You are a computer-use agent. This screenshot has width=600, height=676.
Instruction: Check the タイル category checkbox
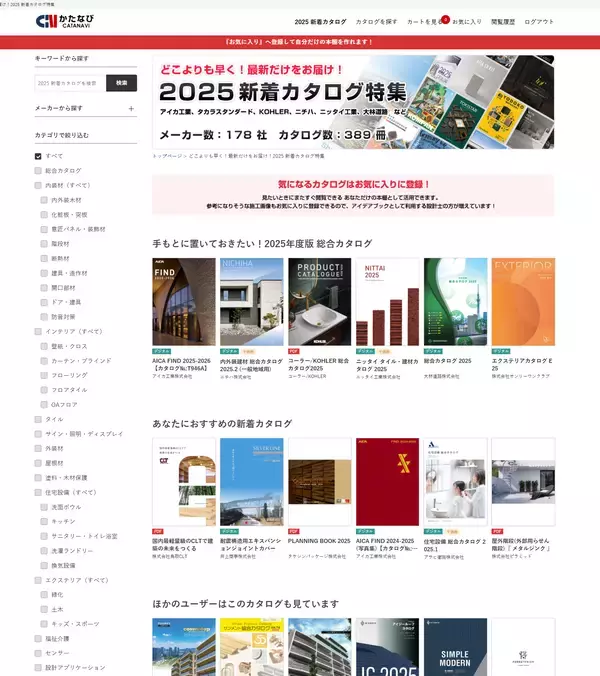click(x=38, y=419)
